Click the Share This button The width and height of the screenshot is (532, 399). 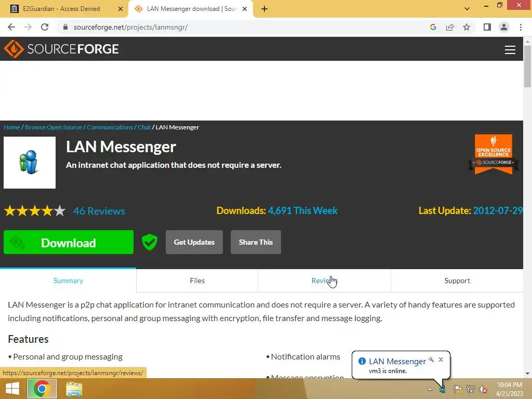pos(256,242)
